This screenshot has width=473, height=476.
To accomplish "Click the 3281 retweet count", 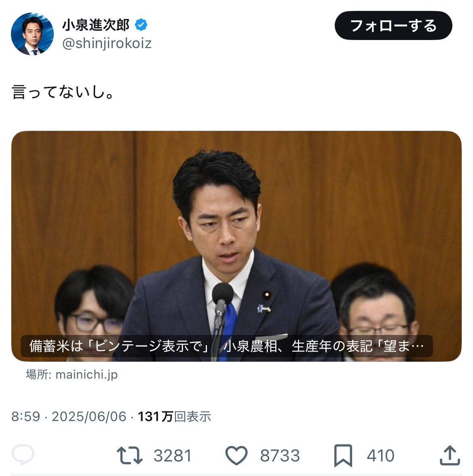I will tap(173, 456).
